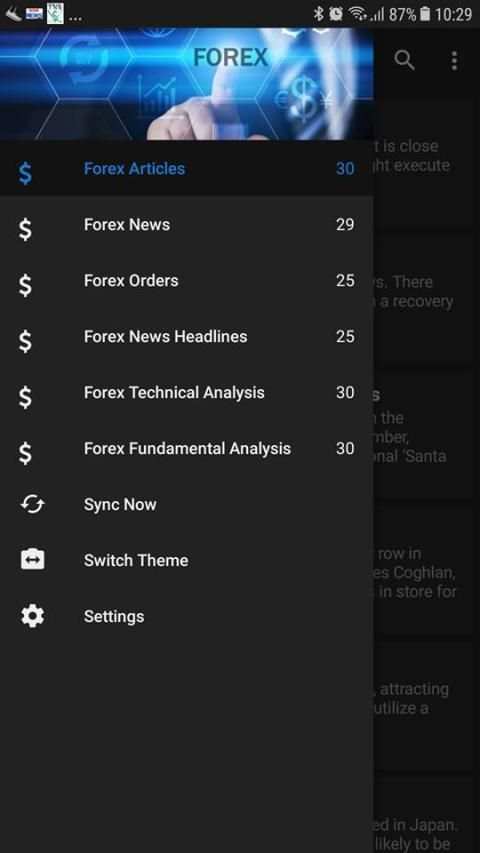Tap the battery icon in status bar
Screen dimensions: 480x853
(x=425, y=14)
